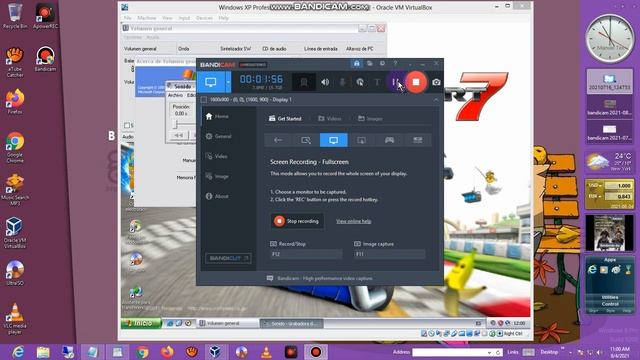Viewport: 640px width, 360px height.
Task: Open VirtualBox Machine menu
Action: tap(147, 18)
